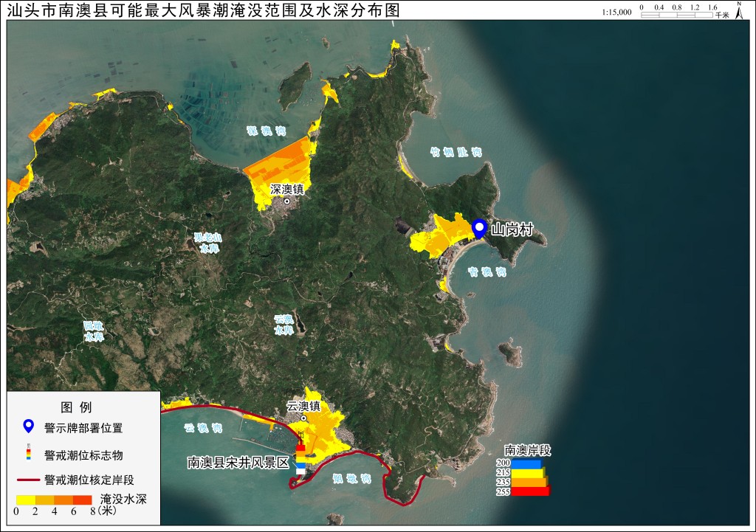Viewport: 756px width, 532px height.
Task: Click the 深澳湾 bay label
Action: click(x=266, y=131)
